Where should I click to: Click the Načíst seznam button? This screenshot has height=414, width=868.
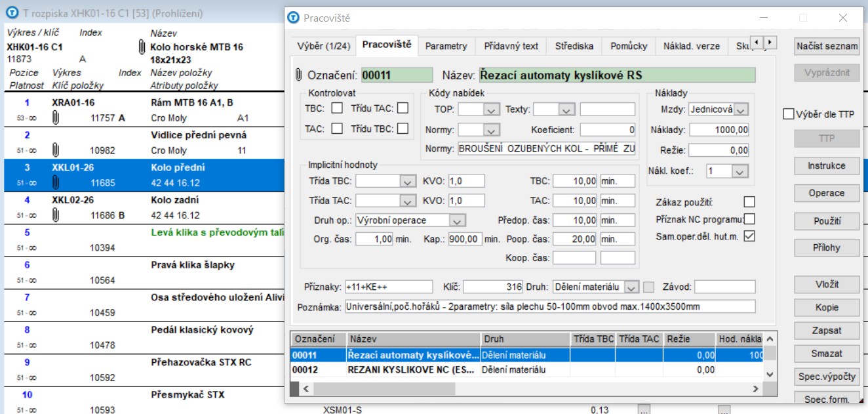(827, 46)
